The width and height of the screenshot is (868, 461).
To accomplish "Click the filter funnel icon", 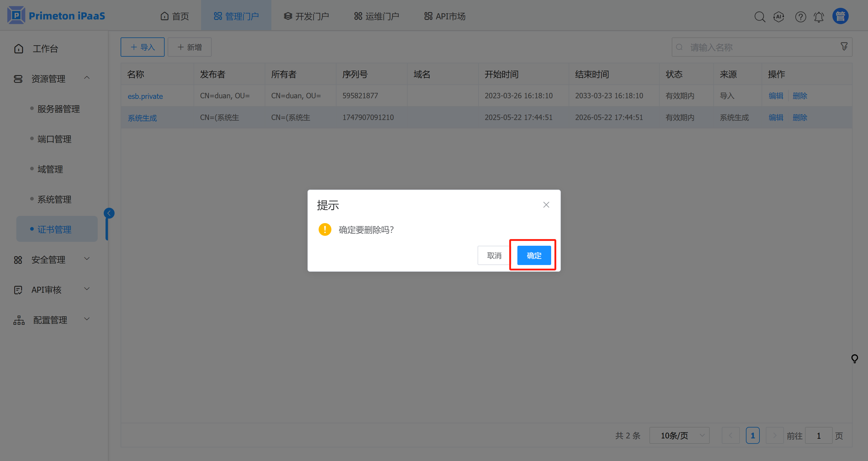I will 844,46.
